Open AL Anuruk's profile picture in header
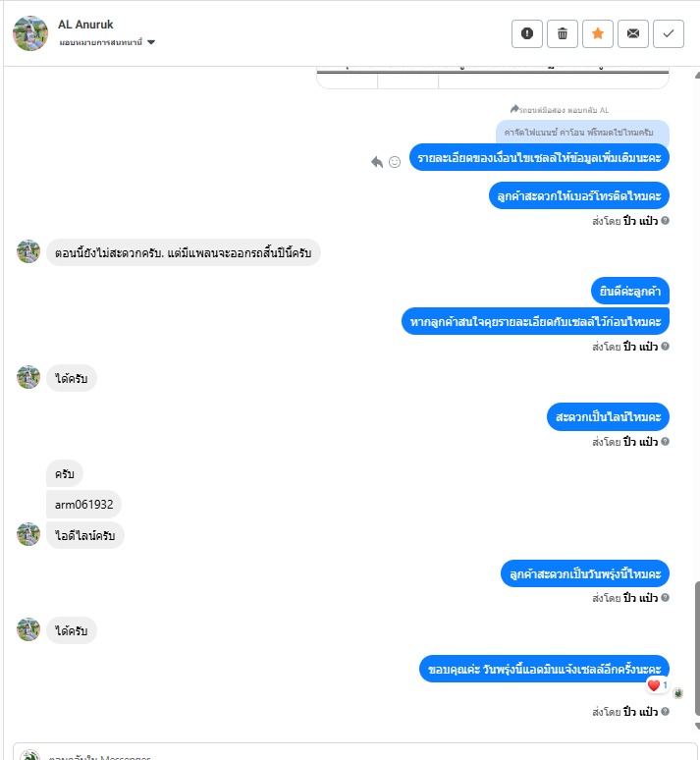 [x=30, y=33]
